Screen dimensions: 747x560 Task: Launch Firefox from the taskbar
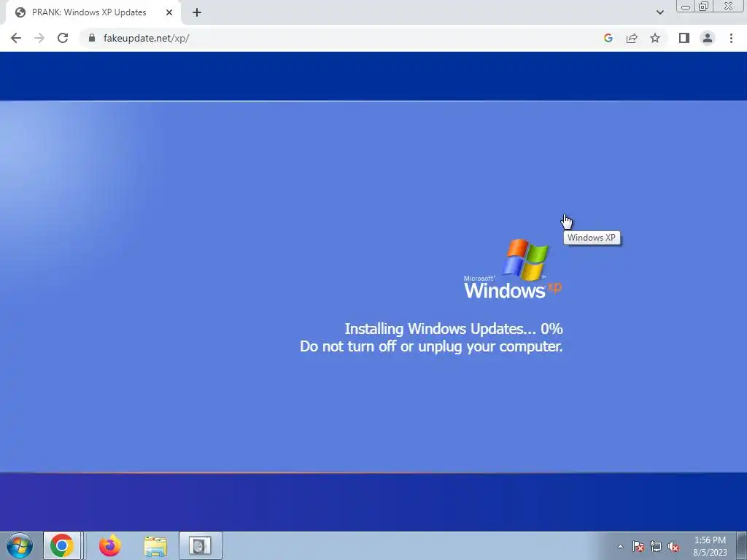(110, 545)
